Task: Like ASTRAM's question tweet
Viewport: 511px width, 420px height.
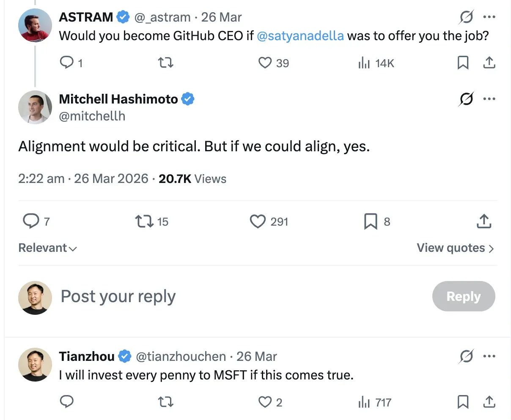Action: [265, 63]
